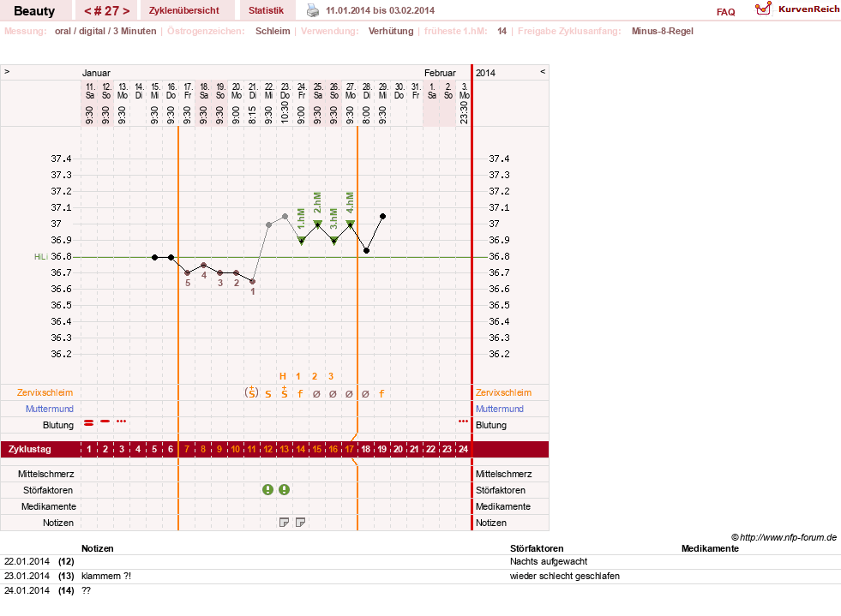Image resolution: width=841 pixels, height=616 pixels.
Task: Click the 1.hM green triangle marker
Action: (x=302, y=242)
